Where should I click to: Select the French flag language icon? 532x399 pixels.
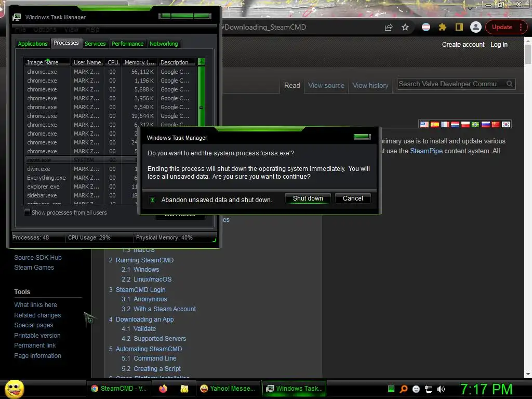[445, 124]
